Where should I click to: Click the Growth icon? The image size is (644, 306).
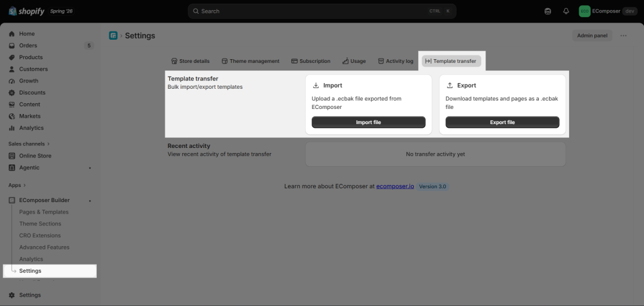pyautogui.click(x=11, y=81)
